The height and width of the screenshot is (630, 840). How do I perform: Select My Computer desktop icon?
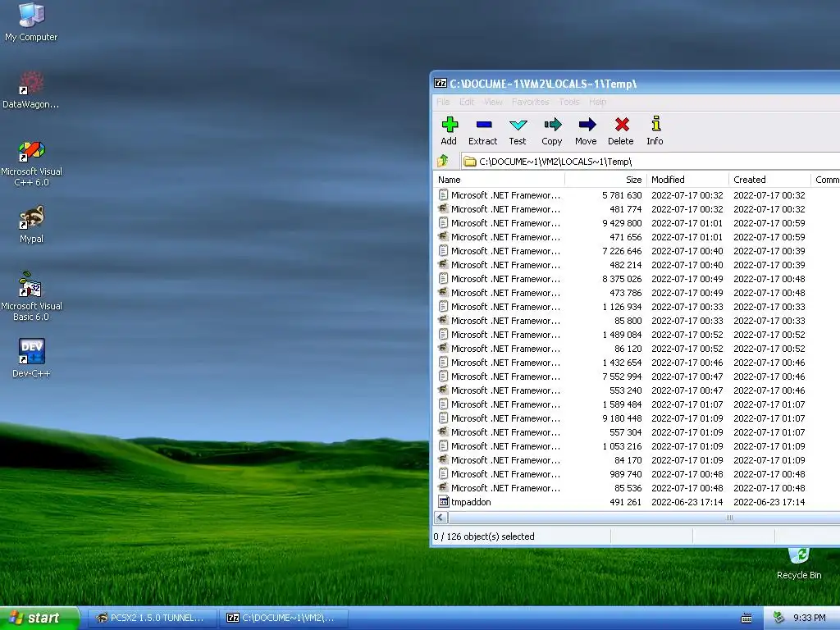coord(31,22)
